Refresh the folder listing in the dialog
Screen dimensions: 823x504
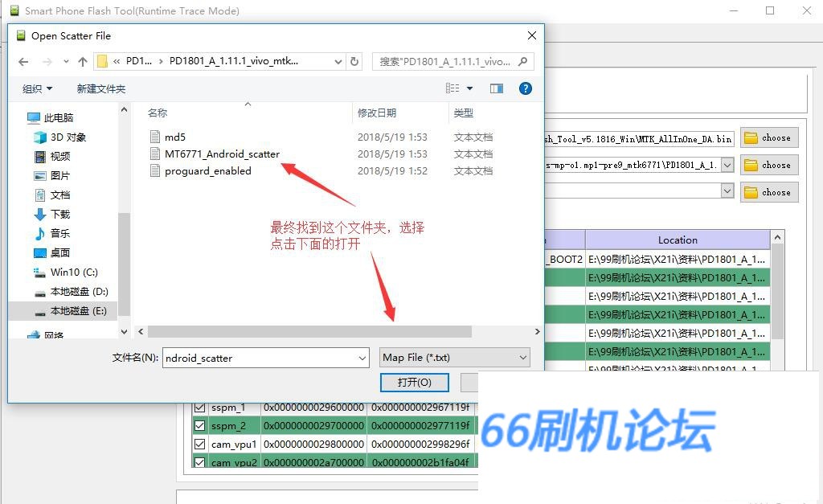coord(354,61)
